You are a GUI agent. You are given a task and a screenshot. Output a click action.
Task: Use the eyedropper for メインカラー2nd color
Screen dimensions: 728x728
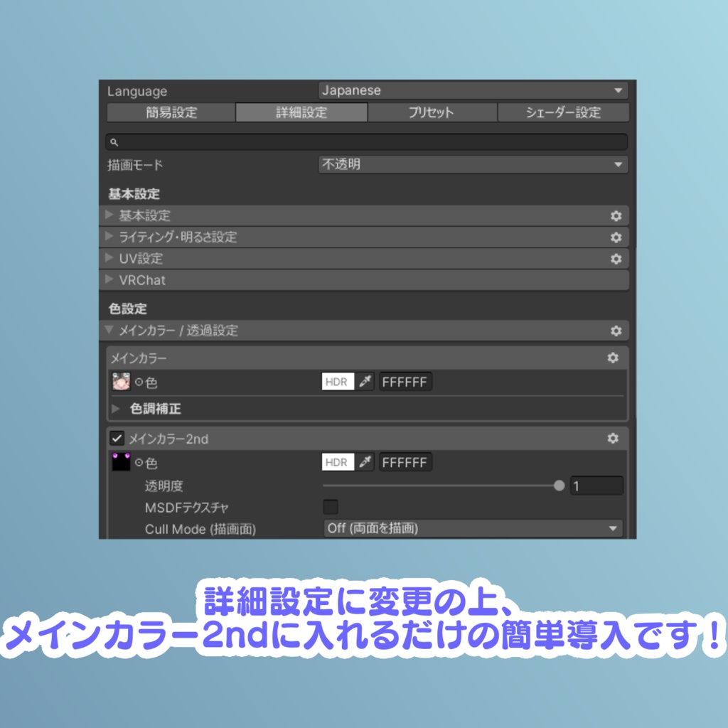point(367,462)
